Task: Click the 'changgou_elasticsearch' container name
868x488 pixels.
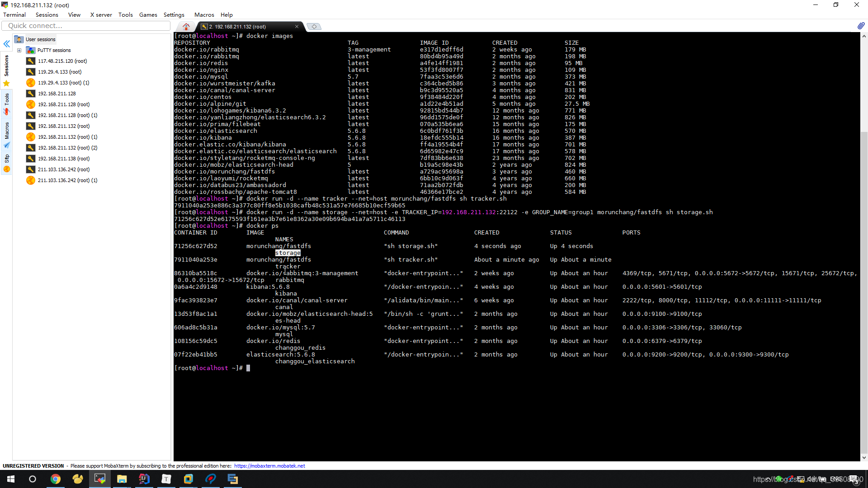Action: click(315, 361)
